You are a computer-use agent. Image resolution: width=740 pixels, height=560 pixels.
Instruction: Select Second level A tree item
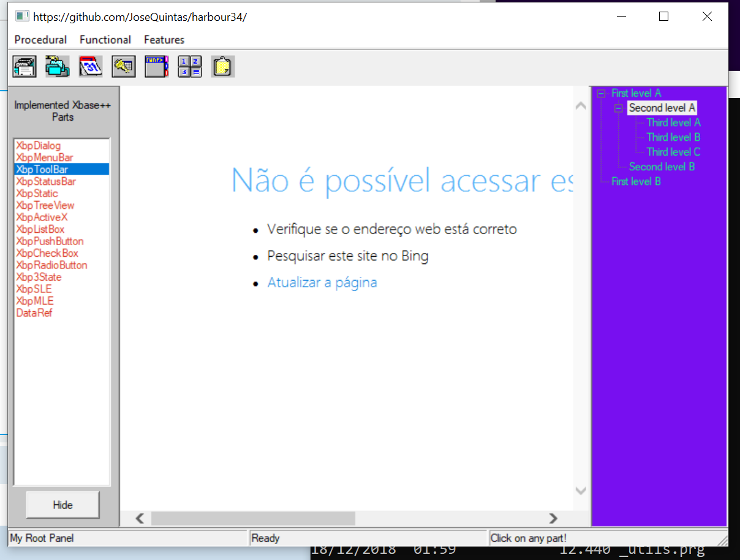[x=662, y=108]
